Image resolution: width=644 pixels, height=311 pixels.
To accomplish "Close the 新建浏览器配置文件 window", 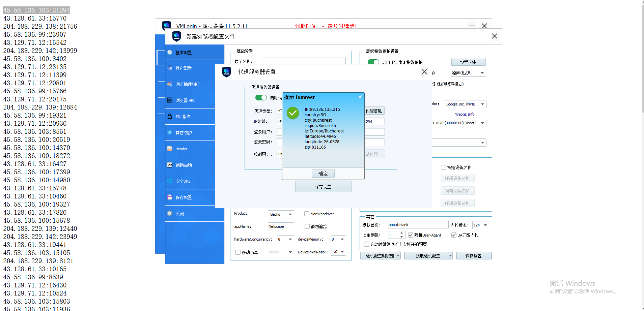I will pyautogui.click(x=495, y=36).
